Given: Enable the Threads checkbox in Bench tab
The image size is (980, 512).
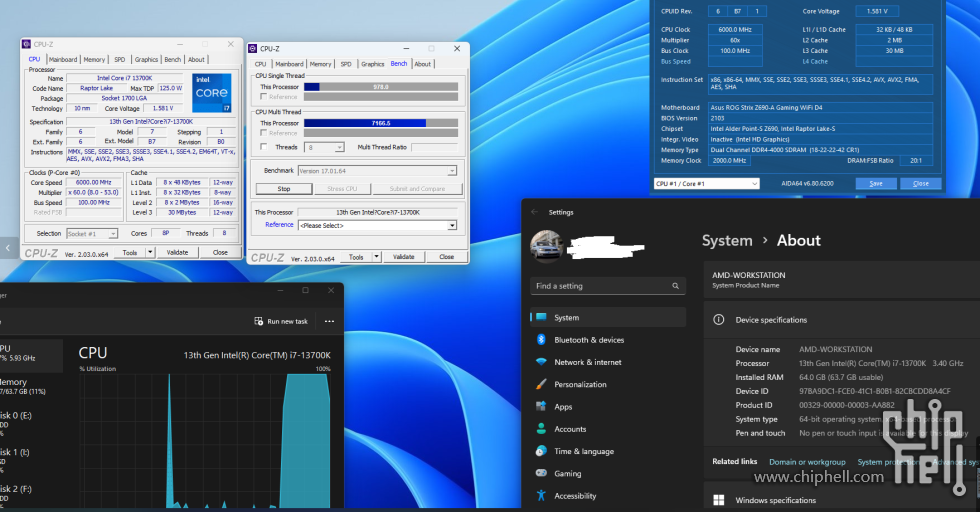Looking at the screenshot, I should tap(263, 147).
